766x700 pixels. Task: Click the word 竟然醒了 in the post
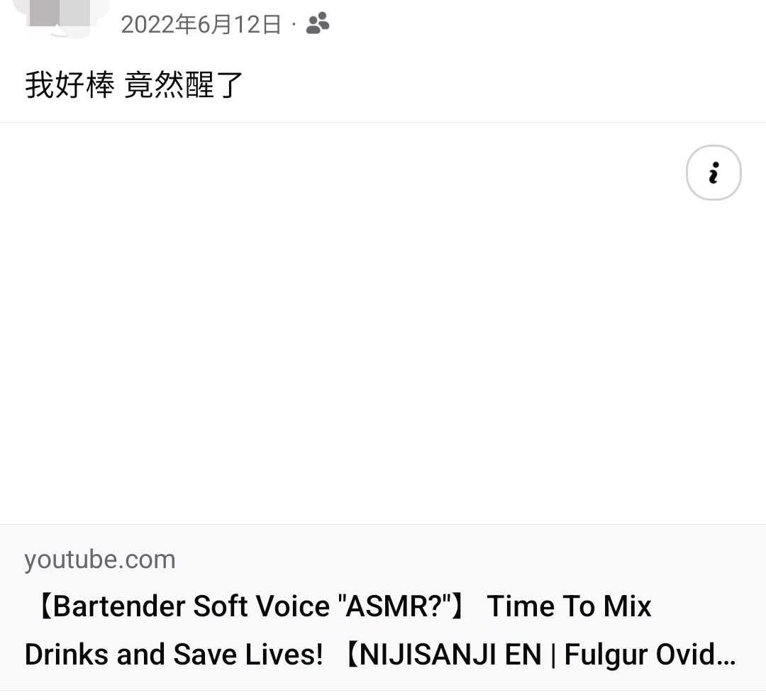tap(184, 85)
